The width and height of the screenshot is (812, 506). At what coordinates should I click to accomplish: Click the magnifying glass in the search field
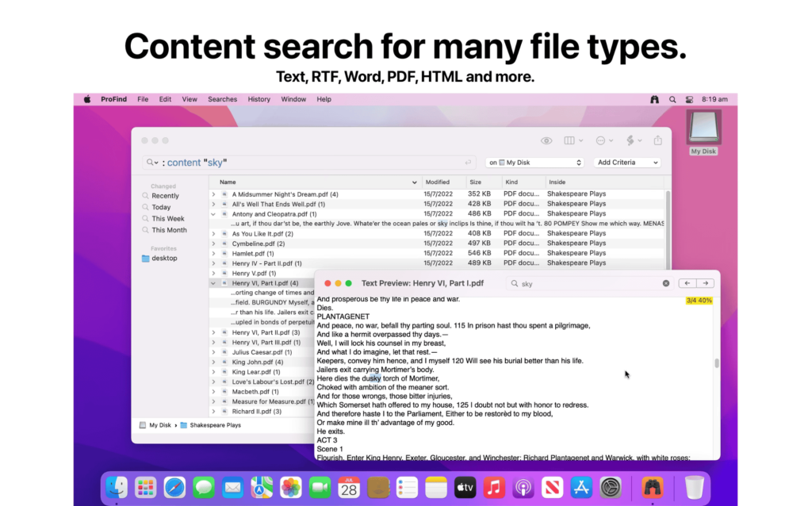pyautogui.click(x=150, y=162)
